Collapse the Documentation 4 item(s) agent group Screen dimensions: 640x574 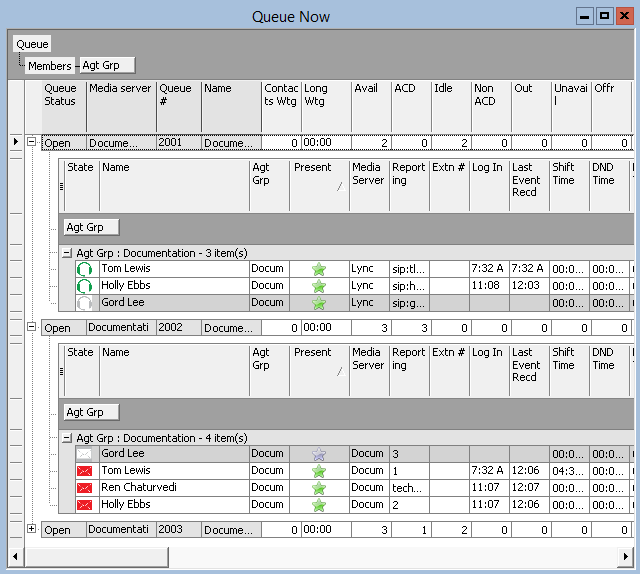67,438
